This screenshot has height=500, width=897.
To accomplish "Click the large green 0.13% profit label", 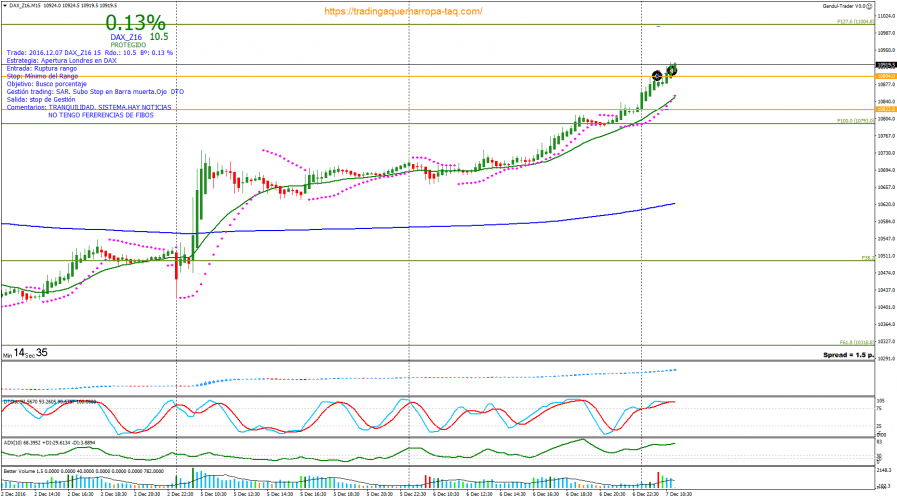I will point(135,22).
